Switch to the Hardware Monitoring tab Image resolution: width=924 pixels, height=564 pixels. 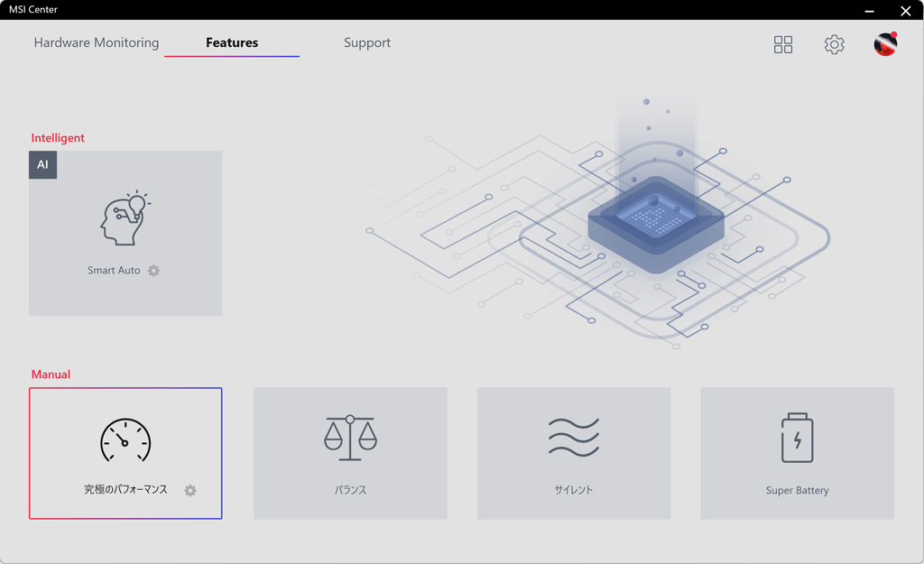96,42
